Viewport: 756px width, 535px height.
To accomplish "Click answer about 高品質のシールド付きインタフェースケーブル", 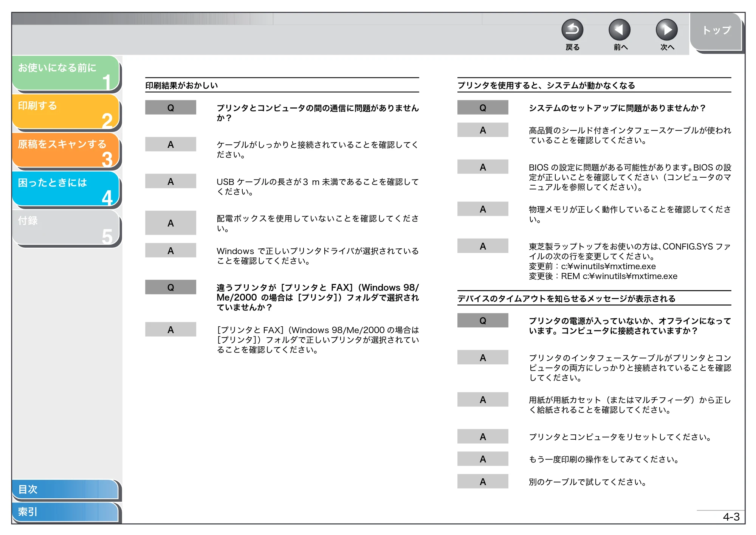I will [x=630, y=135].
